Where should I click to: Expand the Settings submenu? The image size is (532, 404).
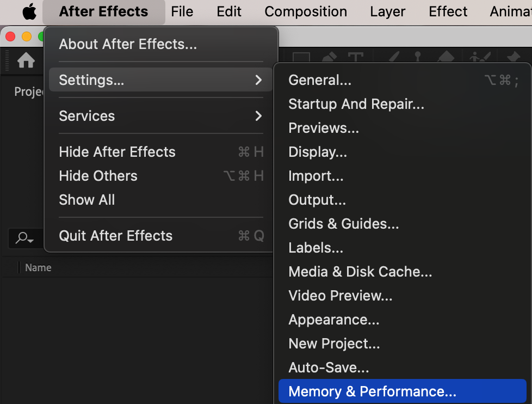click(158, 80)
